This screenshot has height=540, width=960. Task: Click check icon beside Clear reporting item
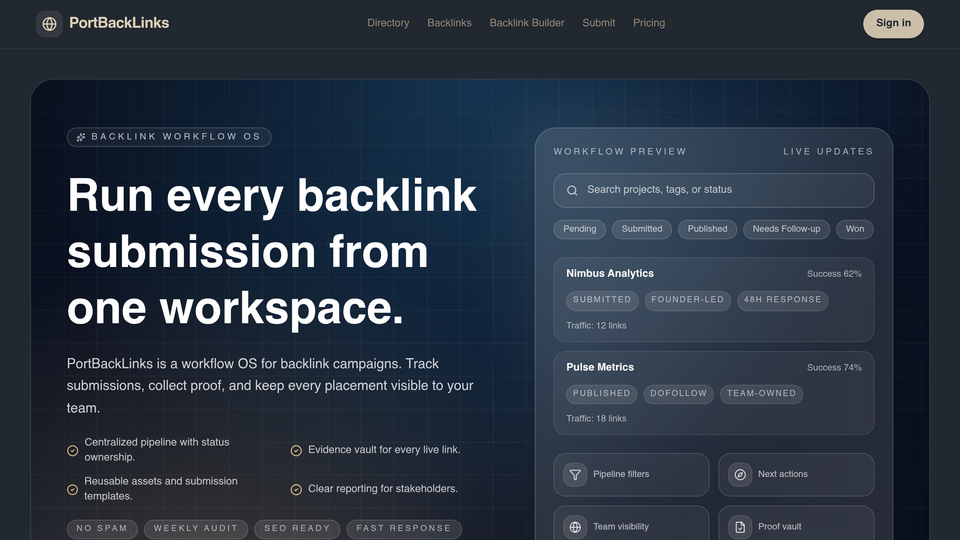pos(296,490)
